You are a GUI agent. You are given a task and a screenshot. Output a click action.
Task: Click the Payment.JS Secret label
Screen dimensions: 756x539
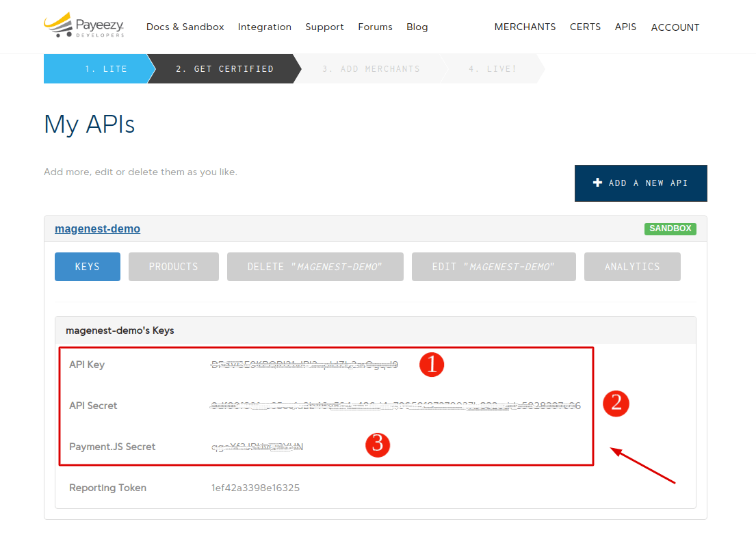click(112, 447)
